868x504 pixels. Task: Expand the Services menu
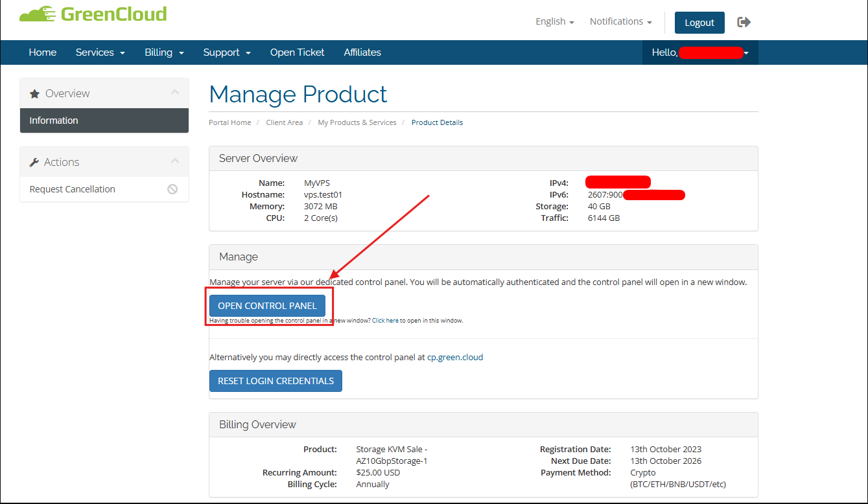(100, 52)
